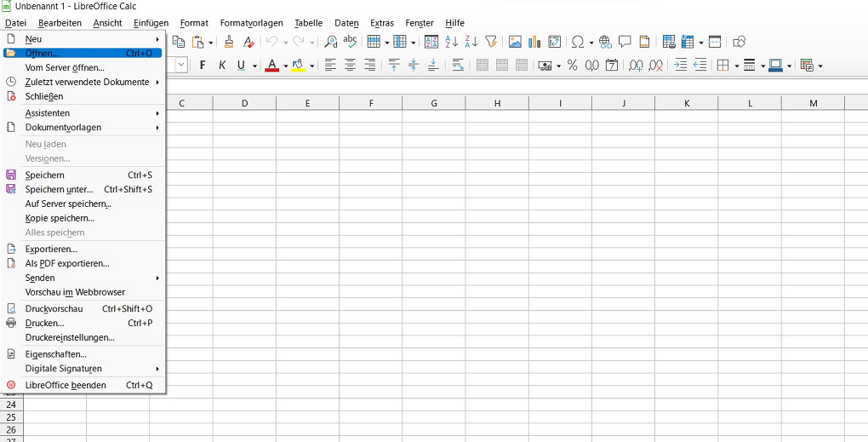Image resolution: width=868 pixels, height=442 pixels.
Task: Format as percent using % icon
Action: pos(573,66)
